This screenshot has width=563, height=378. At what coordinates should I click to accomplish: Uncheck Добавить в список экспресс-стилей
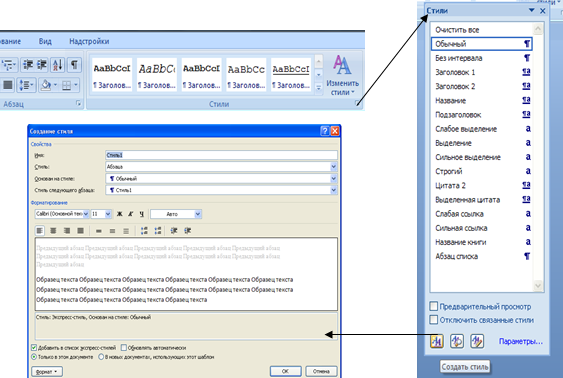34,347
